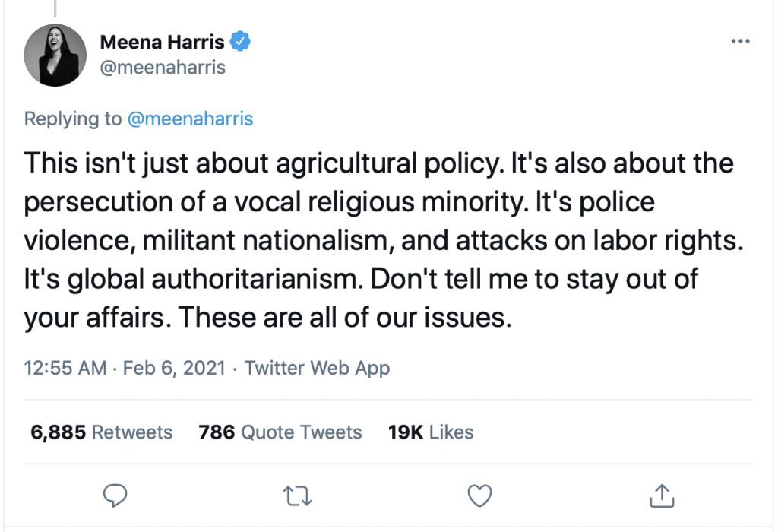Click the retweet arrows to undo retweet
This screenshot has width=778, height=532.
pos(297,496)
